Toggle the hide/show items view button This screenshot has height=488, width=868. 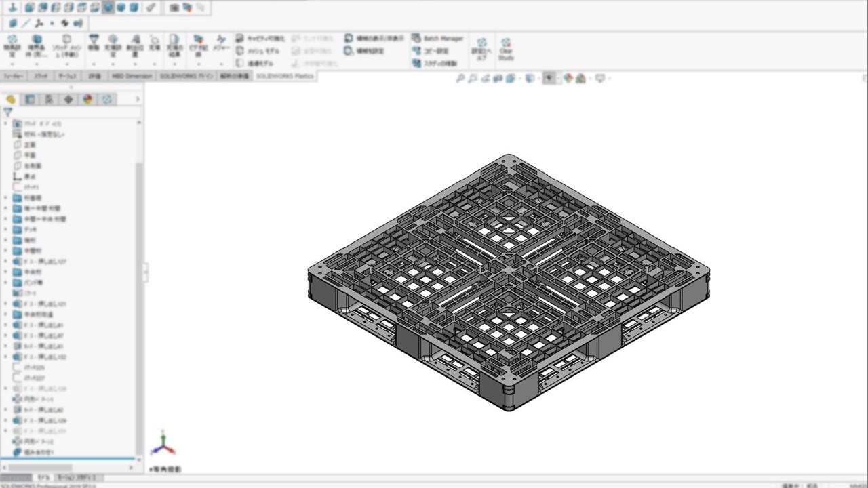(x=549, y=79)
